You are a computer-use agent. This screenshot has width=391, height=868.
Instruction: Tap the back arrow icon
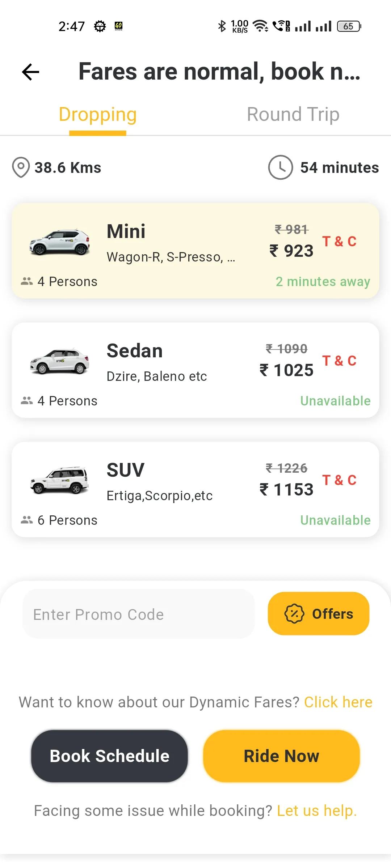tap(31, 72)
